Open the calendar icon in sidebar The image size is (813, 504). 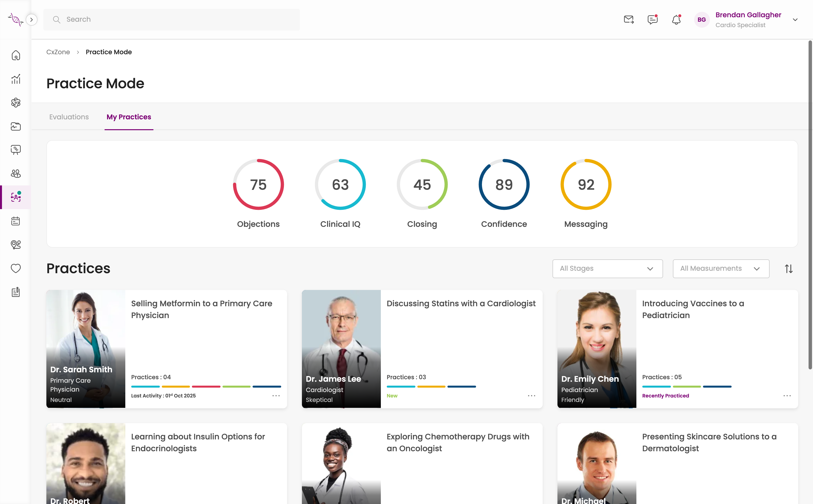coord(16,221)
